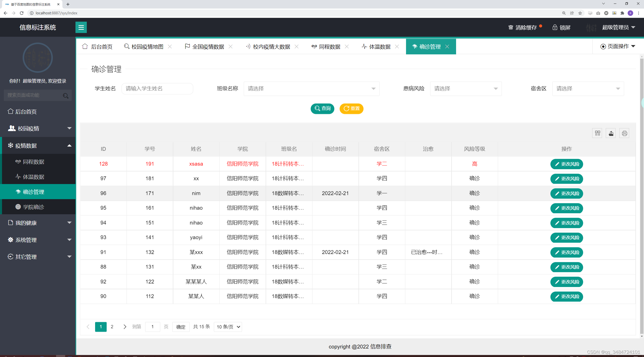The height and width of the screenshot is (357, 644).
Task: Switch to the 全国疫情数据 tab
Action: coord(208,47)
